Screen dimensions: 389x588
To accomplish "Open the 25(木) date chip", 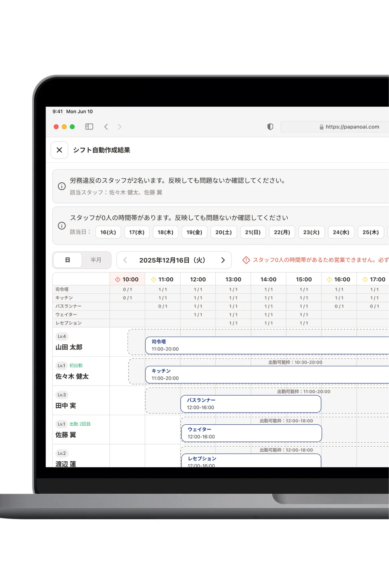I will coord(371,232).
